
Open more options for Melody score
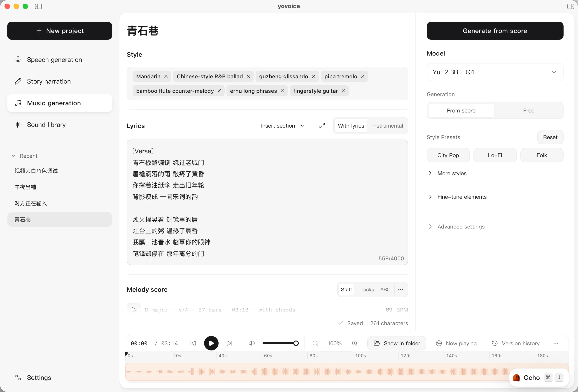401,289
